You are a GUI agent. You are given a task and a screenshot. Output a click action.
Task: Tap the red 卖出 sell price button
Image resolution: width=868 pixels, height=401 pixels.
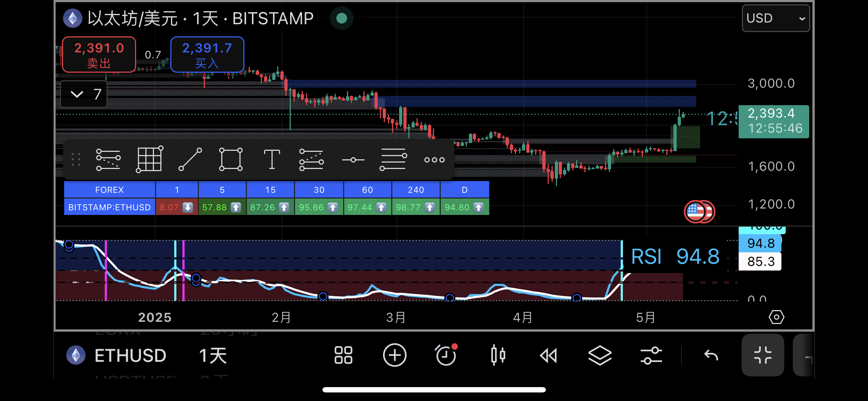(x=99, y=55)
